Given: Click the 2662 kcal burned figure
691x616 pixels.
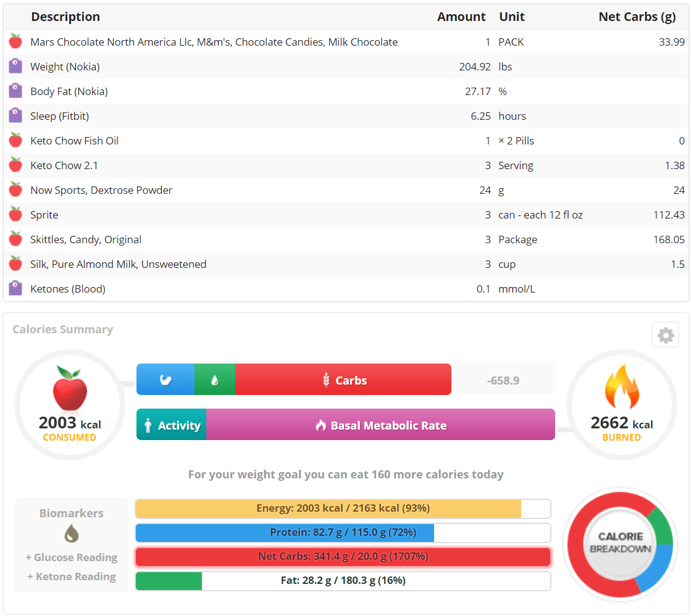Looking at the screenshot, I should pos(622,423).
